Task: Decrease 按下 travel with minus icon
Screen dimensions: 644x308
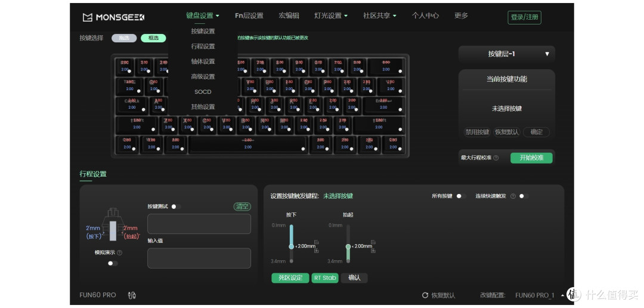Action: tap(316, 242)
